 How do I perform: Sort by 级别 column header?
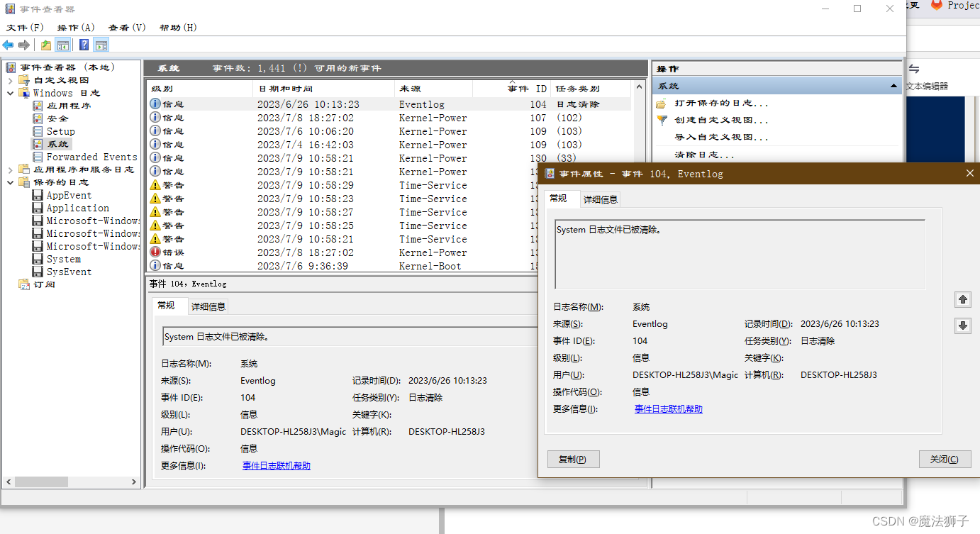point(200,89)
